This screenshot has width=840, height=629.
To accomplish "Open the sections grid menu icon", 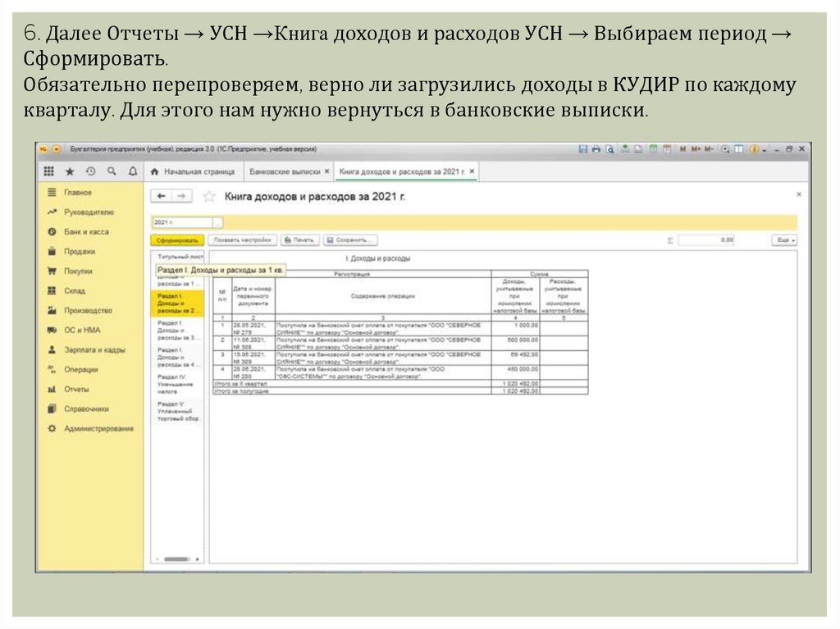I will (x=49, y=171).
